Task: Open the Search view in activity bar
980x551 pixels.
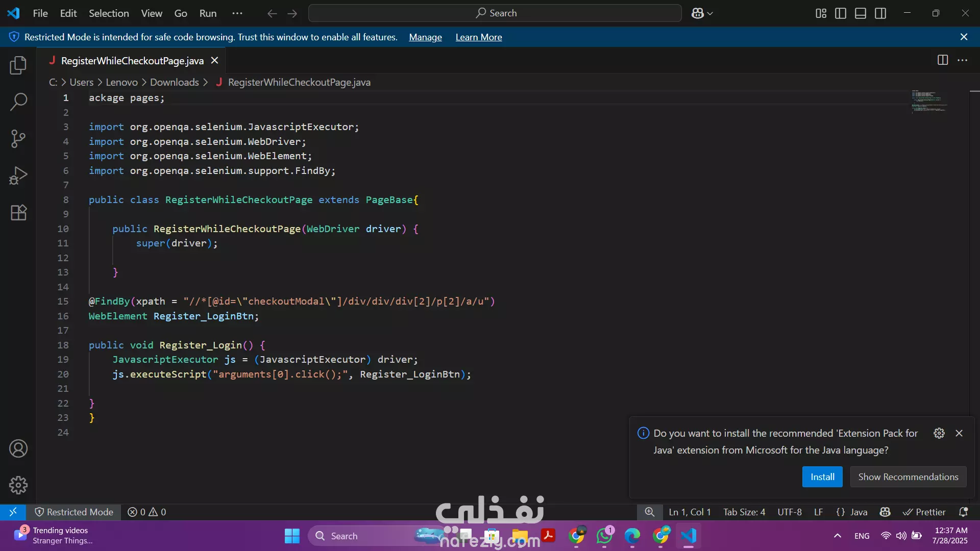Action: click(18, 102)
